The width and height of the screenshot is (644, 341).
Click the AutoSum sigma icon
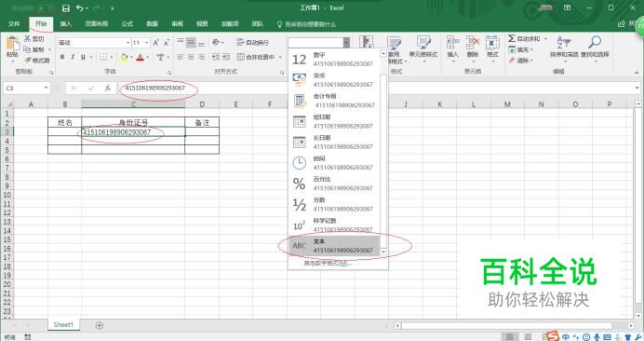(511, 39)
